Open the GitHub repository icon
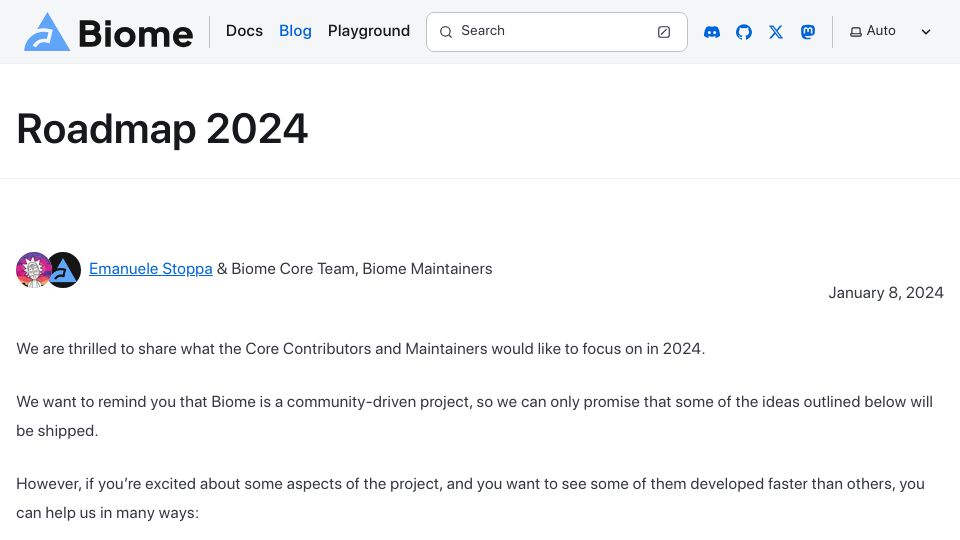The image size is (960, 540). pos(743,32)
